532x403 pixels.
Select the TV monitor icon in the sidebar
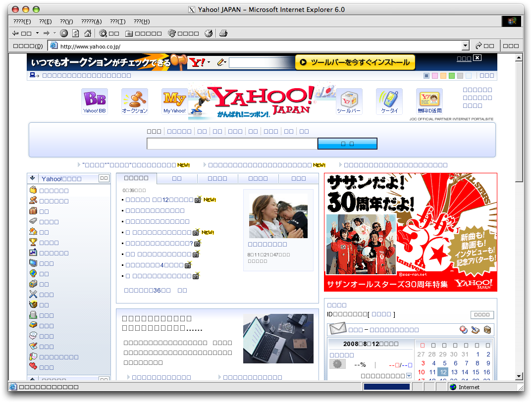(x=33, y=263)
